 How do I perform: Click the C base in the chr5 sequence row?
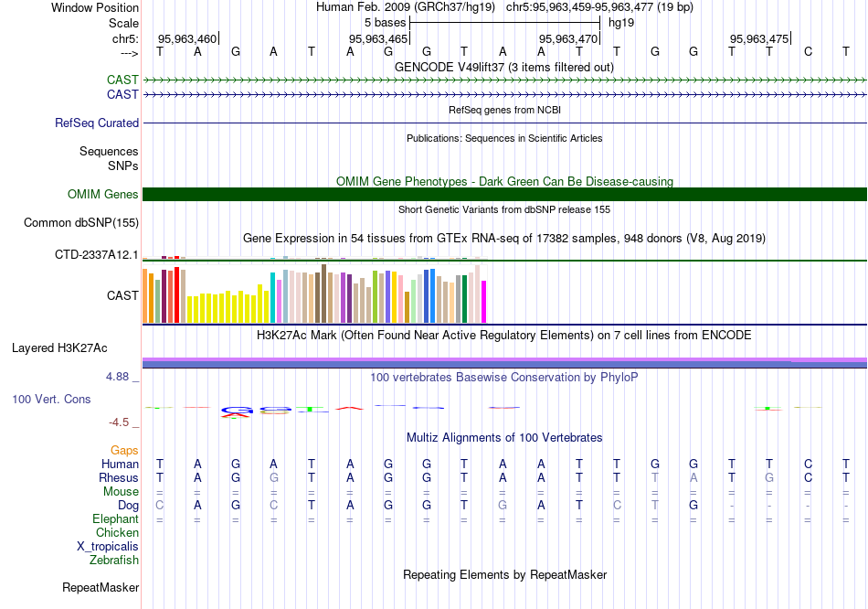808,51
